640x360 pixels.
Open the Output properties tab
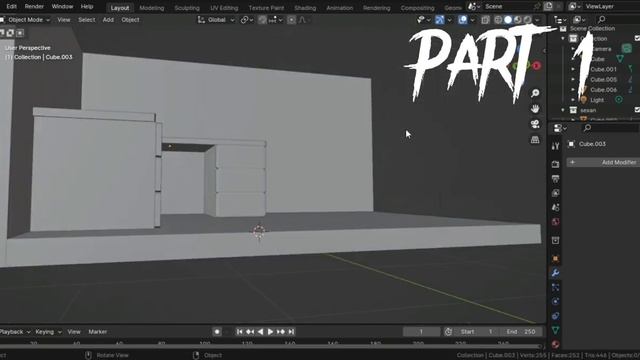click(x=555, y=179)
